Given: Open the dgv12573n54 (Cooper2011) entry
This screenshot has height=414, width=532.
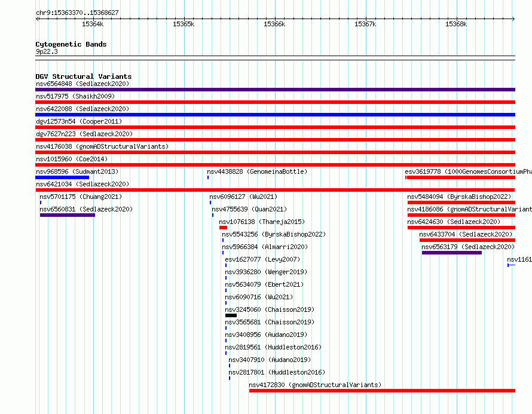Looking at the screenshot, I should point(79,121).
